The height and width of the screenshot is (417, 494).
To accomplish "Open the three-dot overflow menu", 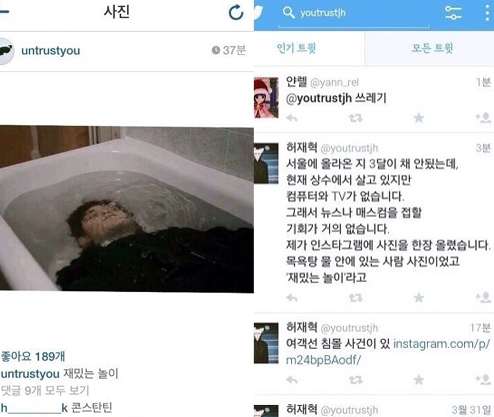I will [487, 13].
